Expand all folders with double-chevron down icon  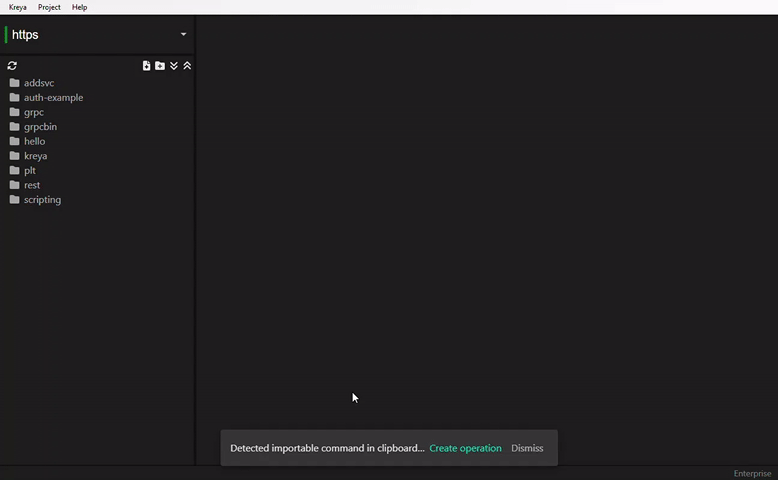pos(174,66)
